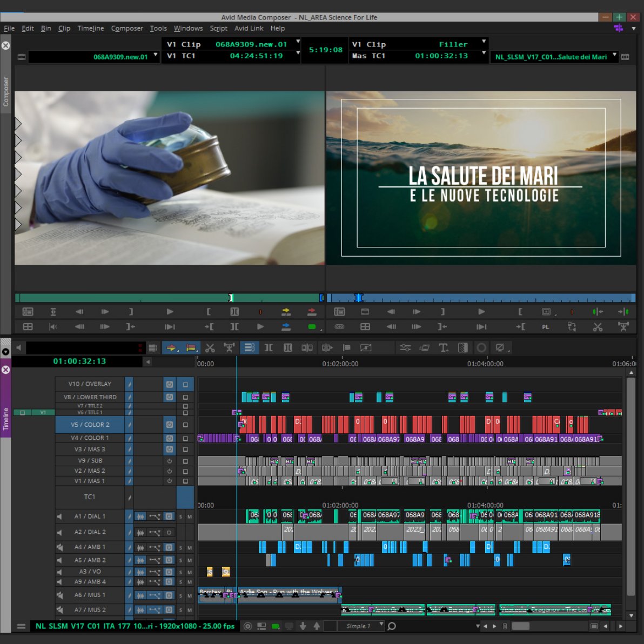The width and height of the screenshot is (644, 644).
Task: Click the PL button on the record toolbar
Action: click(545, 327)
